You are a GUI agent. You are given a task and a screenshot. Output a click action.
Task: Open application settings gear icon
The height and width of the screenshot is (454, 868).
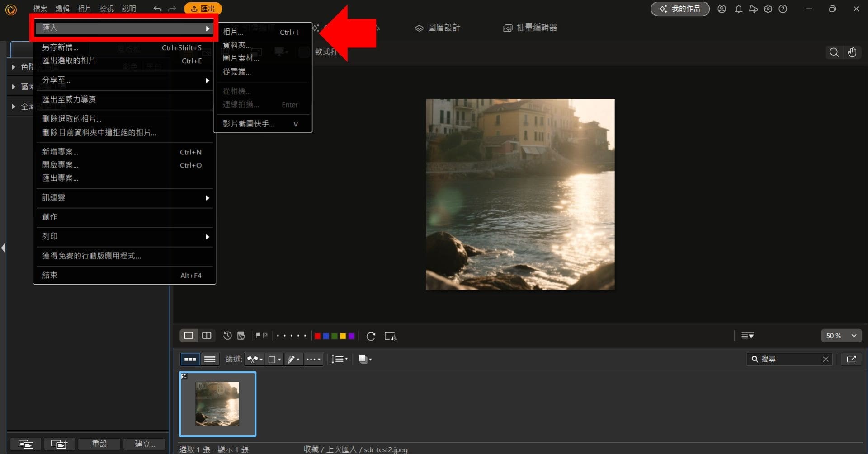[x=768, y=9]
